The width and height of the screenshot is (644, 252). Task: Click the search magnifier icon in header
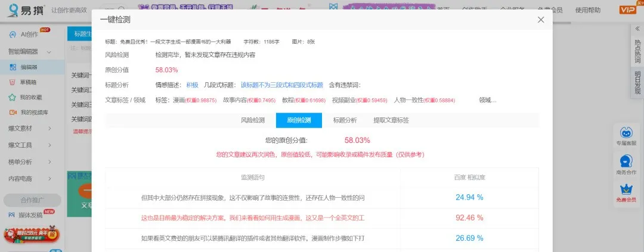121,10
